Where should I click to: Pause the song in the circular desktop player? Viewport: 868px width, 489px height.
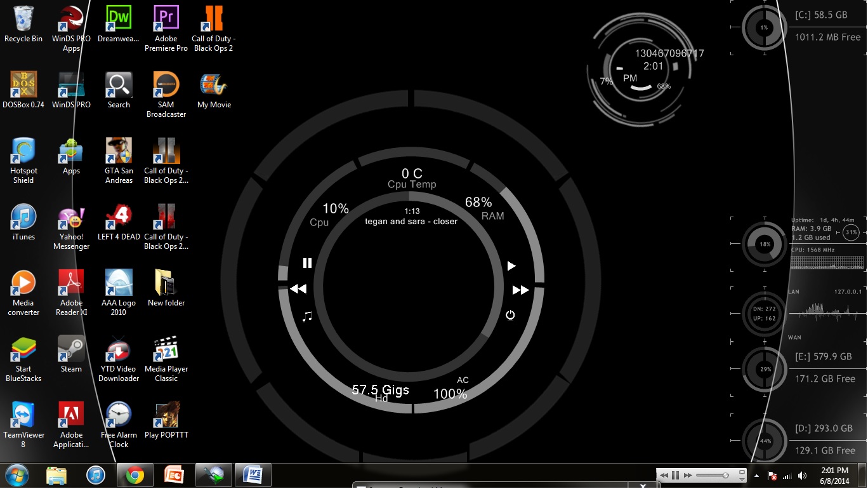307,263
